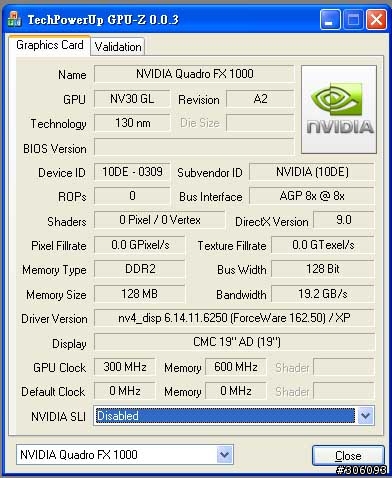
Task: Close window via title bar X button
Action: tap(376, 20)
